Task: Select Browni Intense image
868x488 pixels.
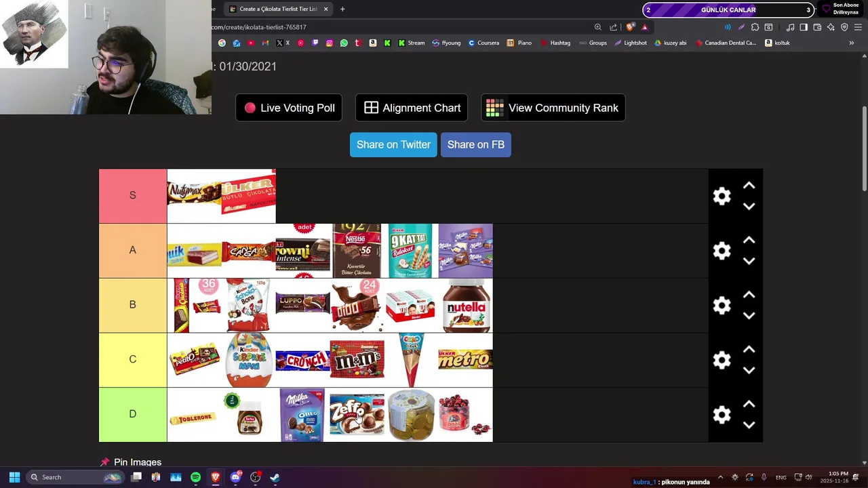Action: 303,251
